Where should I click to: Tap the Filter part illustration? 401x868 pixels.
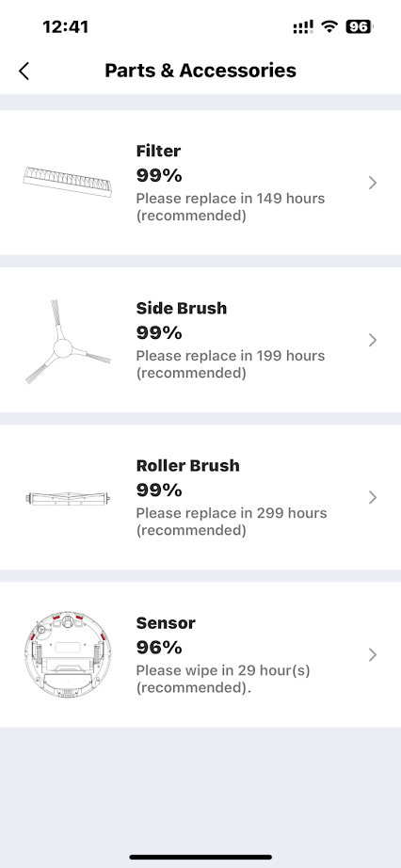68,183
